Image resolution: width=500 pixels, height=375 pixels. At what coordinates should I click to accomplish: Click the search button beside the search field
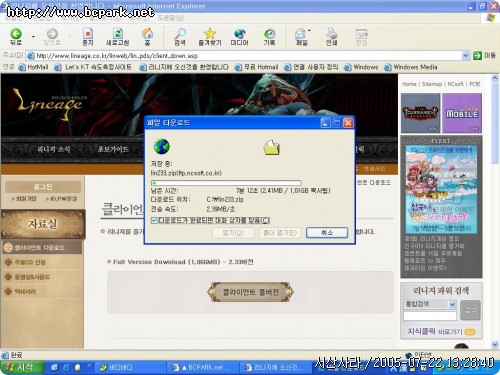coord(470,310)
